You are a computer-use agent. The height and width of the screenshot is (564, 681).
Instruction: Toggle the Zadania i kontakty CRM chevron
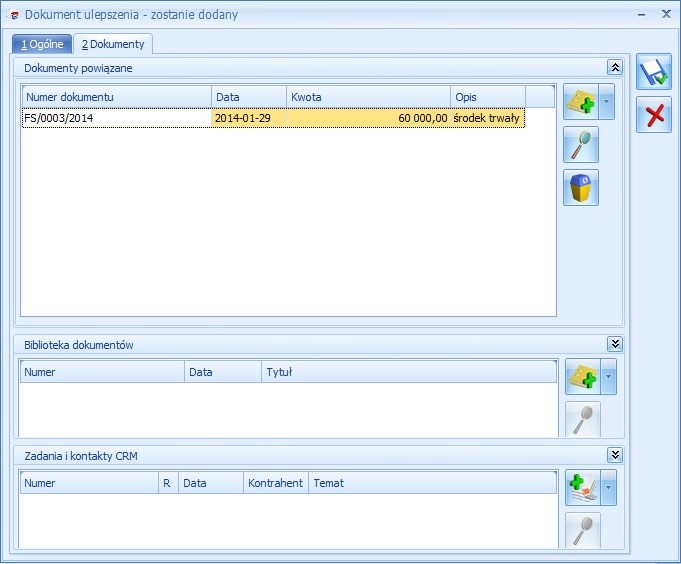tap(615, 455)
